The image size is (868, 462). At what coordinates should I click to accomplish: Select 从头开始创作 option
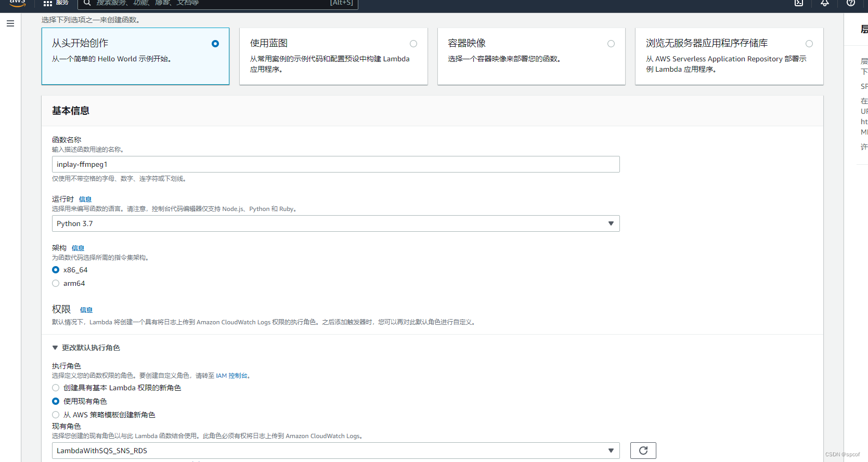point(135,56)
